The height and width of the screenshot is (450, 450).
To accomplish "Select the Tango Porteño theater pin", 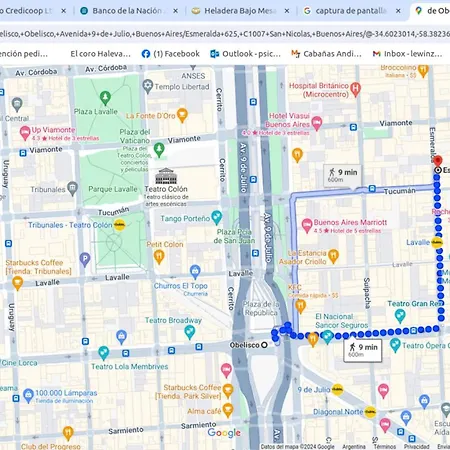I will click(x=216, y=218).
